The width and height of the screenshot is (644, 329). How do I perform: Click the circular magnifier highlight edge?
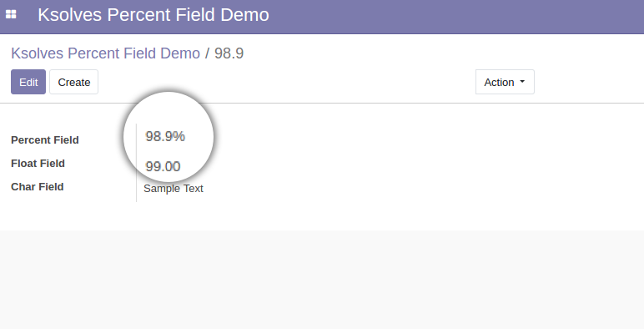pyautogui.click(x=169, y=93)
